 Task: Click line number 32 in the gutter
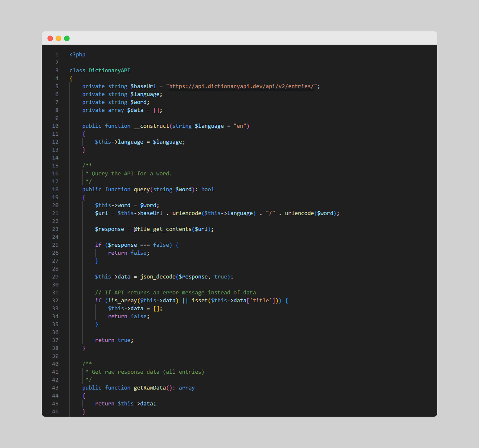tap(55, 301)
